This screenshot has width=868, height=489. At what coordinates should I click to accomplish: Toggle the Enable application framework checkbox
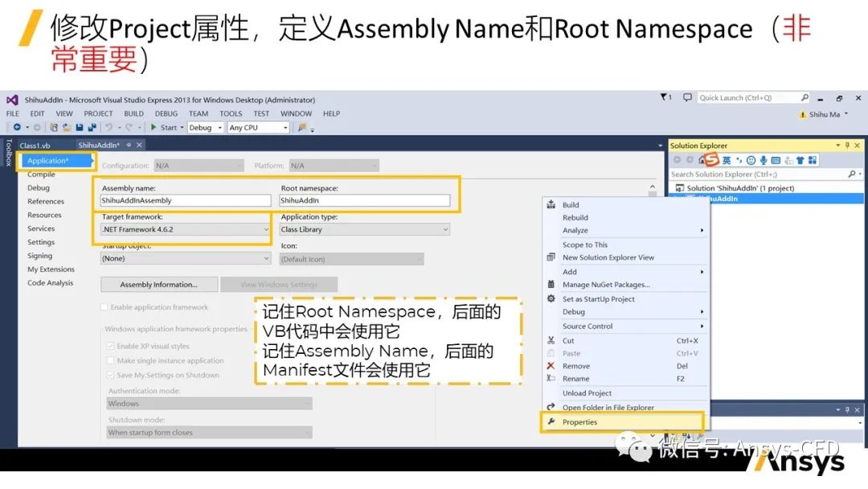point(104,307)
